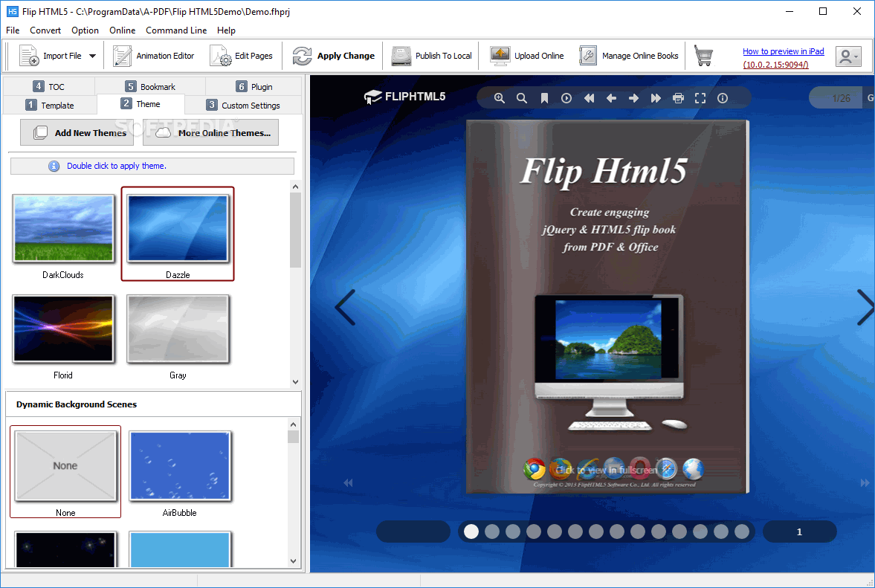Select the Gray theme thumbnail
The image size is (875, 588).
pyautogui.click(x=178, y=329)
